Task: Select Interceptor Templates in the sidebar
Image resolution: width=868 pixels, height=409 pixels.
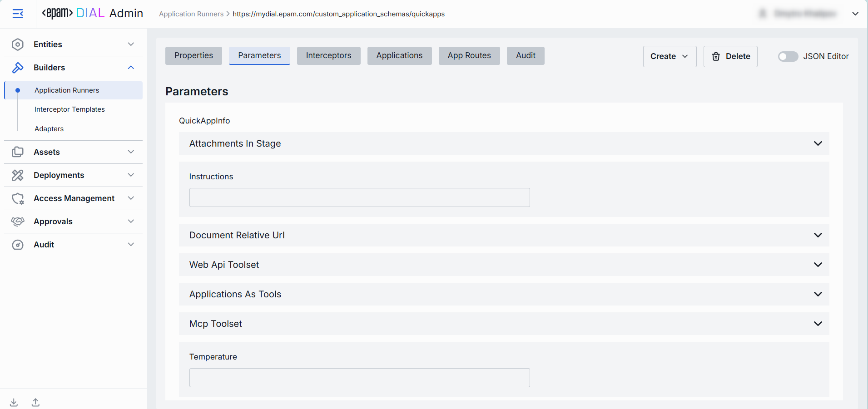Action: (x=69, y=109)
